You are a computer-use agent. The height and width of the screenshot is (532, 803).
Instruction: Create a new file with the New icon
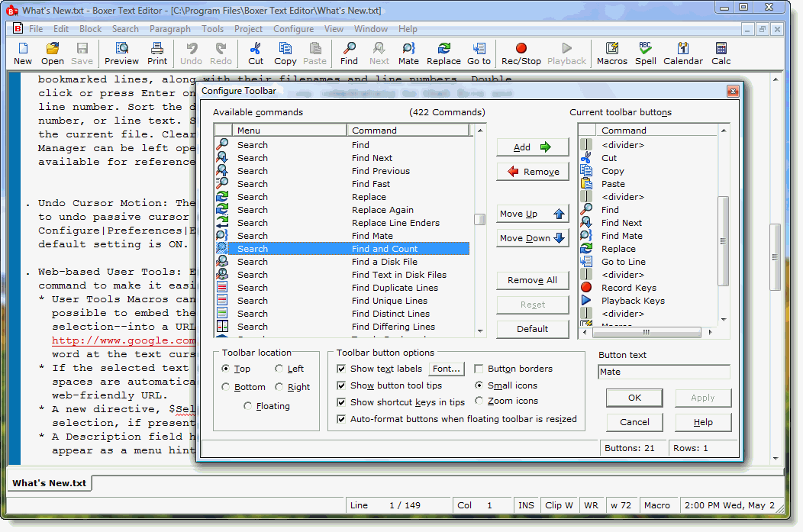coord(22,53)
